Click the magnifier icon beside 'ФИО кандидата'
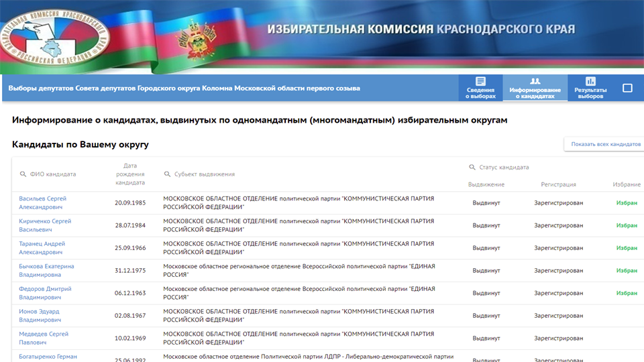 (23, 174)
